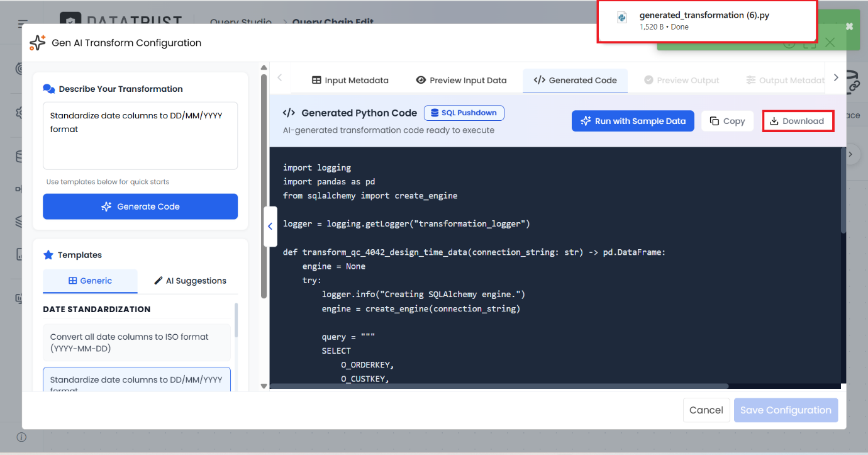Viewport: 868px width, 455px height.
Task: Click the SQL Pushdown badge
Action: tap(464, 113)
